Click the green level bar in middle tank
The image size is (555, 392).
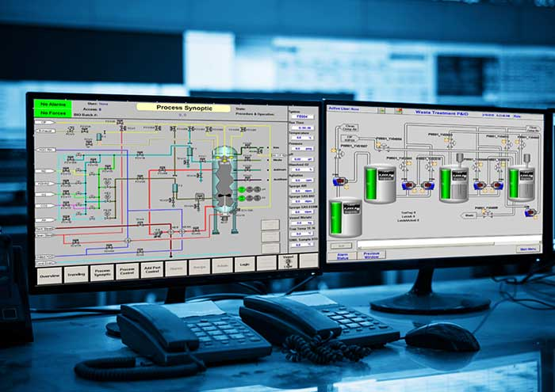click(x=445, y=181)
